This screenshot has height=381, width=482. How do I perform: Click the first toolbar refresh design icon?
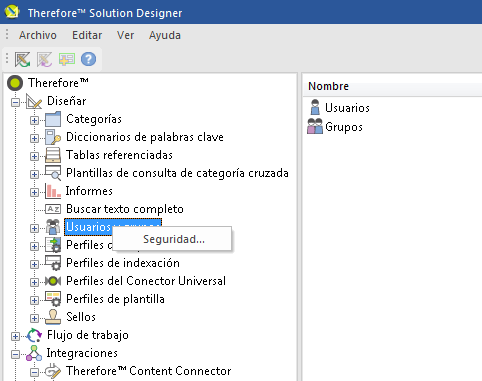pyautogui.click(x=22, y=60)
